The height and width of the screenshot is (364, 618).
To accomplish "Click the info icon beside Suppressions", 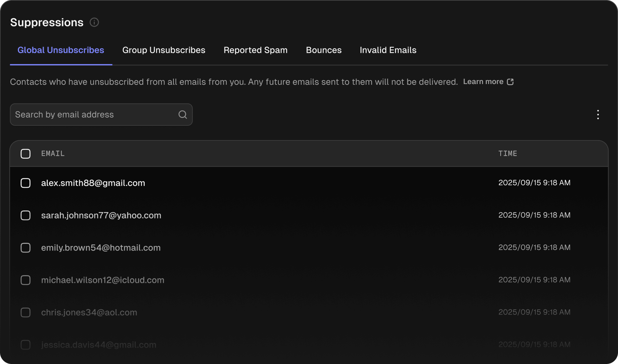I will pos(94,23).
